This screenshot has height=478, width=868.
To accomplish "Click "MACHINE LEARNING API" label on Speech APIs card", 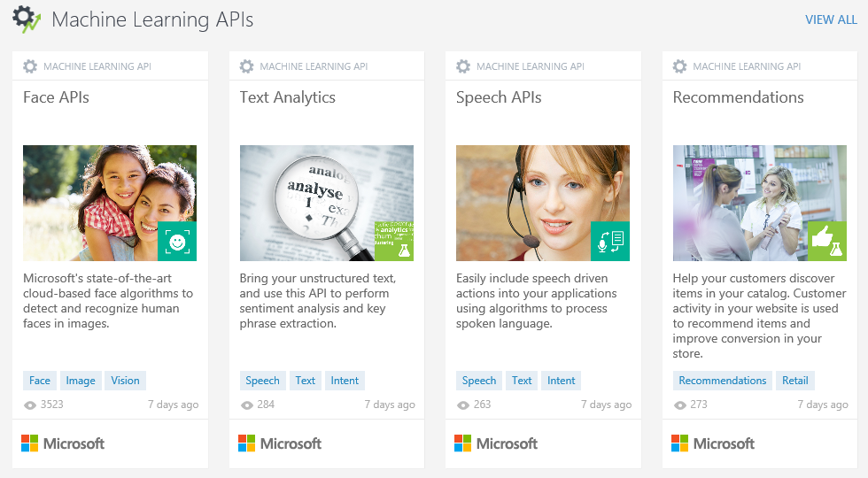I will click(x=531, y=66).
